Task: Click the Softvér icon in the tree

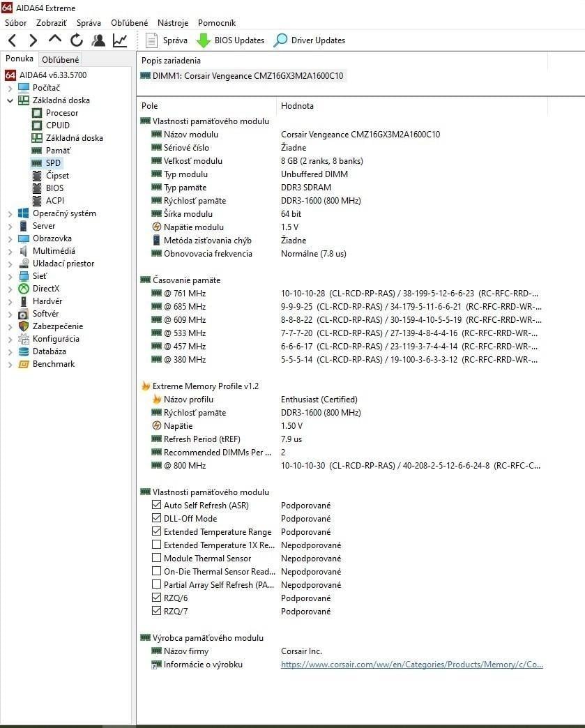Action: click(24, 314)
